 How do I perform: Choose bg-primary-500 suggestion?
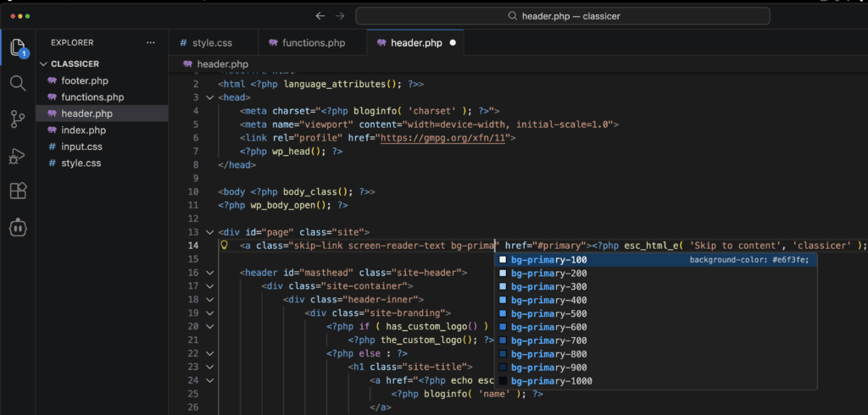click(655, 313)
